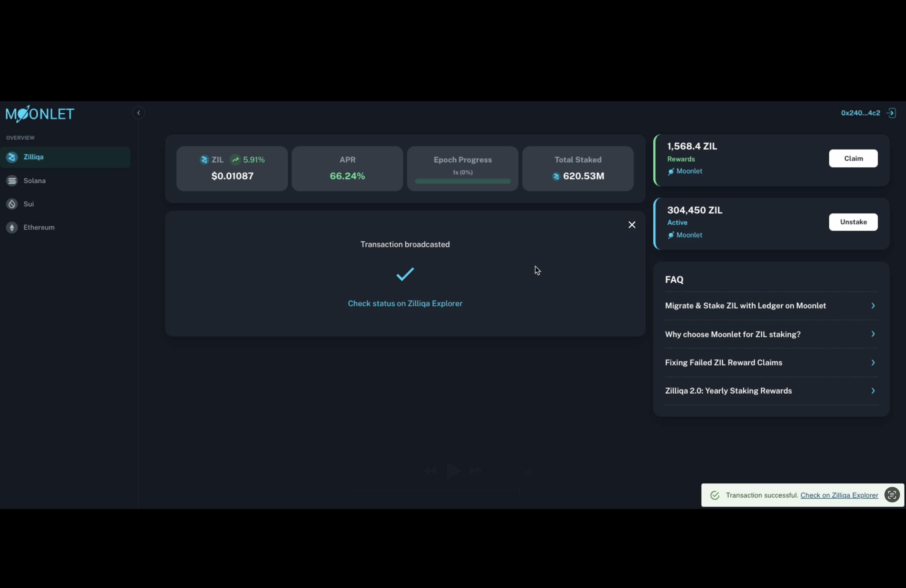Click the green trending-up arrow icon
906x588 pixels.
coord(235,160)
